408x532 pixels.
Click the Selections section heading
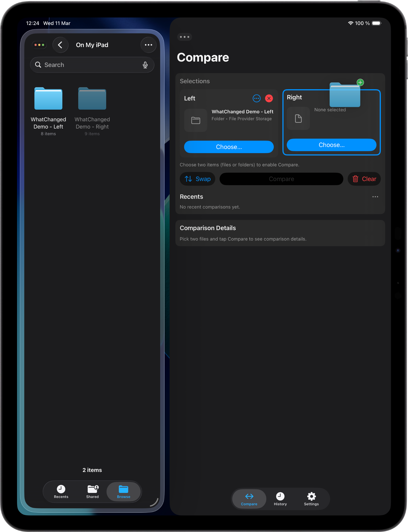point(194,81)
